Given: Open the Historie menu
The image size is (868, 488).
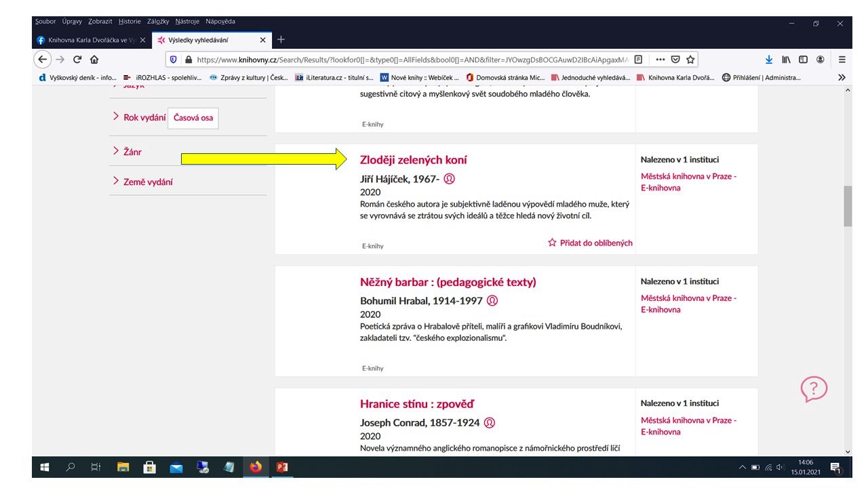Looking at the screenshot, I should (x=130, y=22).
